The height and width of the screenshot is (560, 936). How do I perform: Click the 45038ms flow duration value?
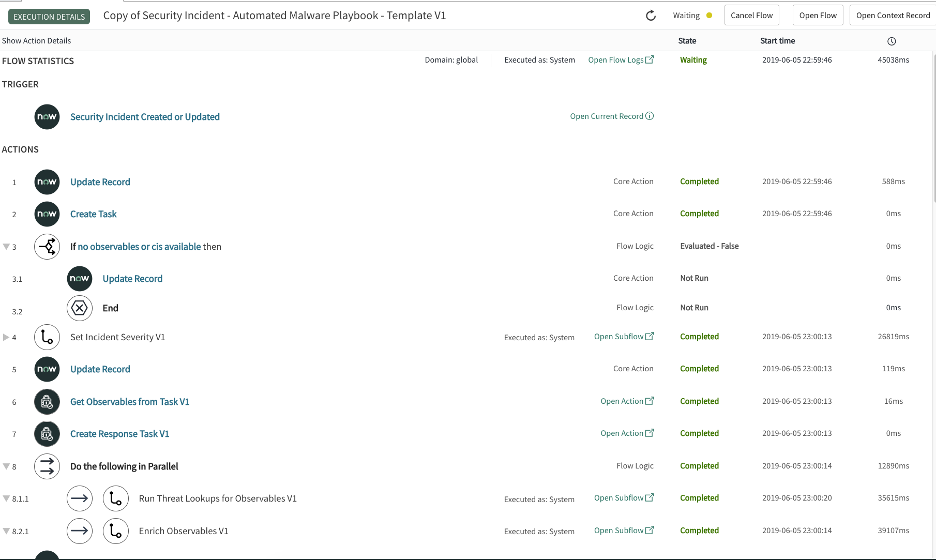(x=894, y=60)
